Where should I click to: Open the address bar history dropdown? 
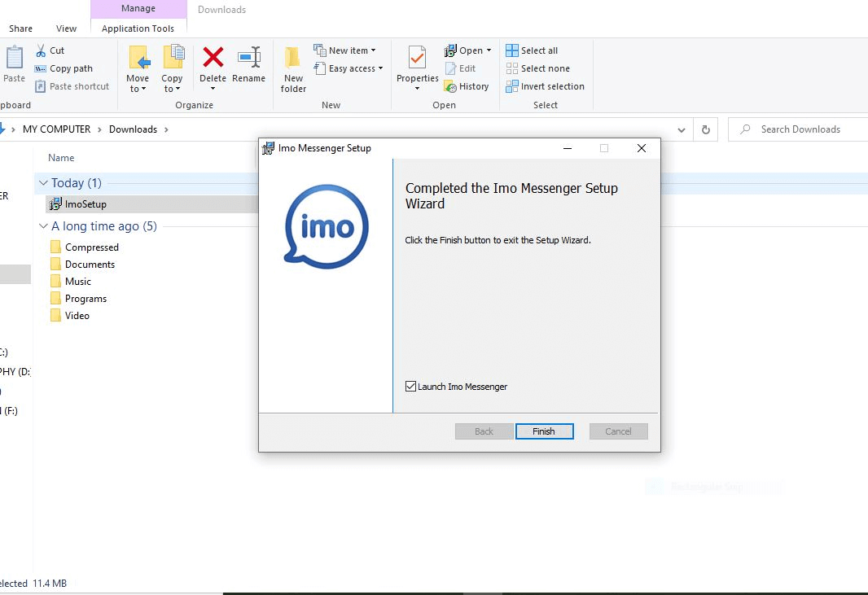(682, 130)
